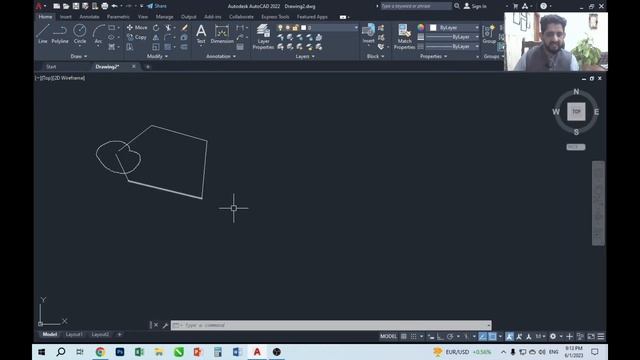Click the Hatch tool icon
640x360 pixels.
click(x=111, y=47)
